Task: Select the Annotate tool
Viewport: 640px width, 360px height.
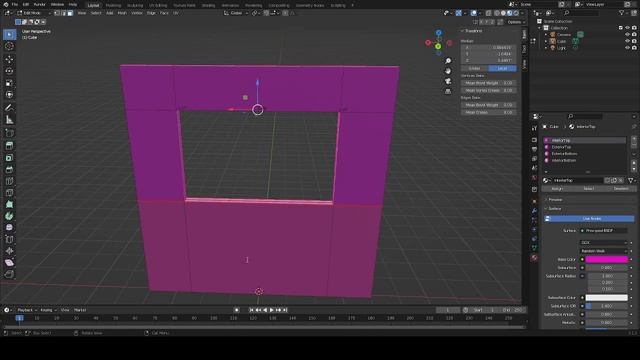Action: [x=9, y=108]
